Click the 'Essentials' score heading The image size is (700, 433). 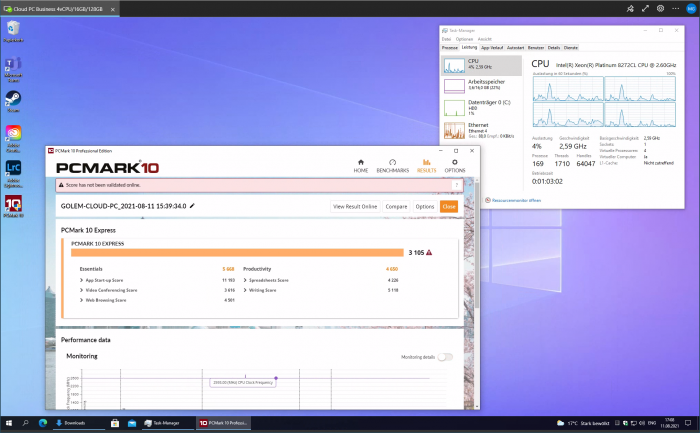91,269
